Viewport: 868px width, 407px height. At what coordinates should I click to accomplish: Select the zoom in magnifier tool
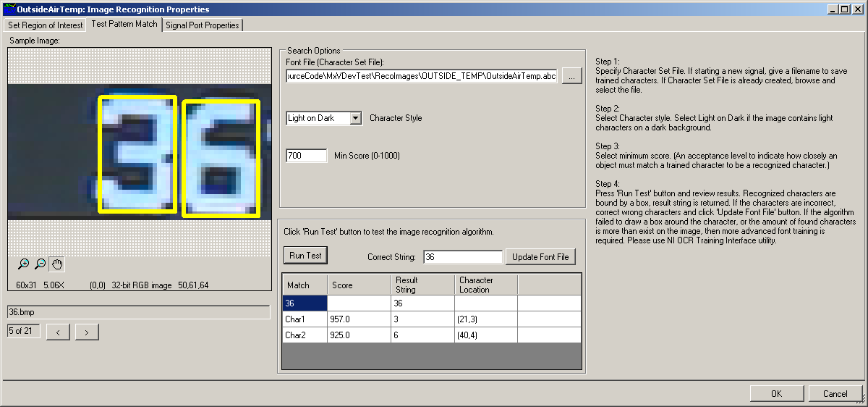coord(24,264)
